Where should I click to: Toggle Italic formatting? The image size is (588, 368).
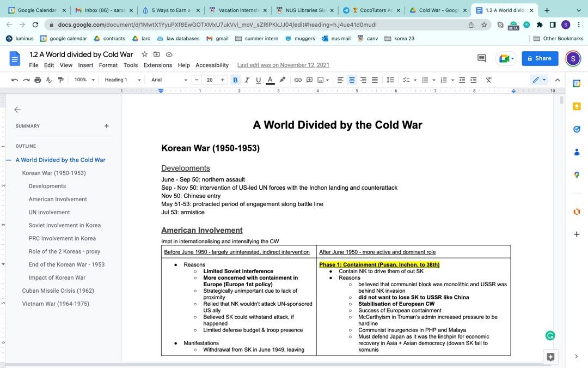(247, 80)
